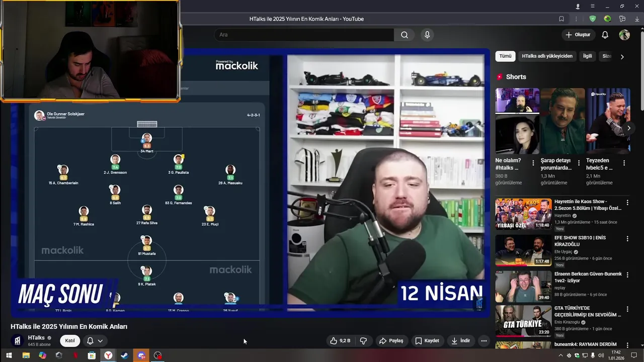The width and height of the screenshot is (644, 362).
Task: Open Windows Start menu
Action: [9, 355]
